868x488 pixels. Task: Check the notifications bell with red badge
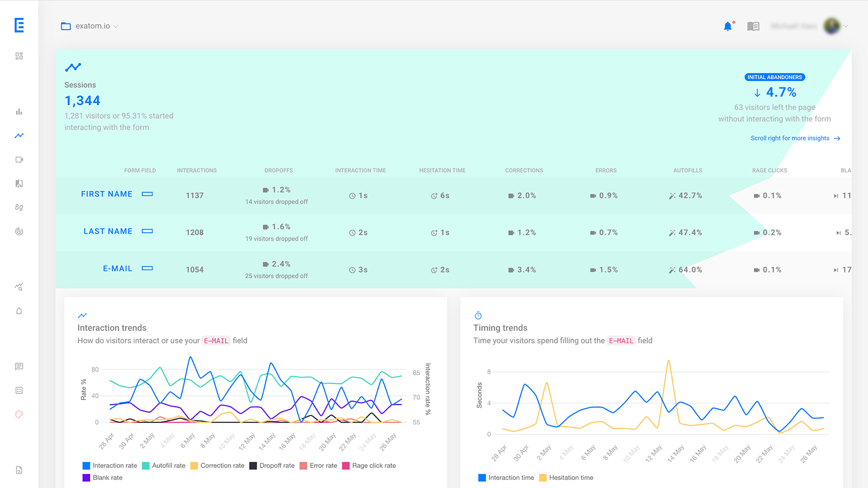click(727, 25)
